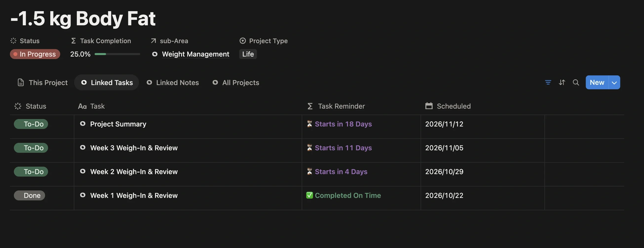
Task: Expand the New button dropdown arrow
Action: pos(614,82)
